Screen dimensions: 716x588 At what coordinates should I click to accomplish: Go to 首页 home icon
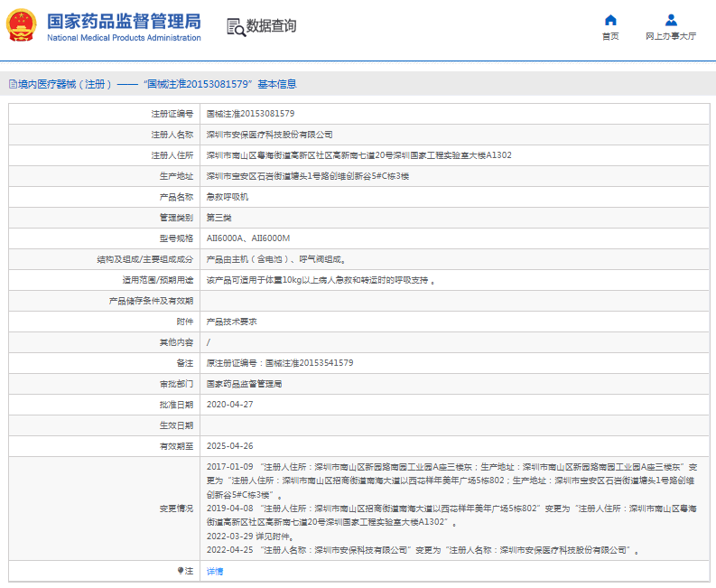610,20
